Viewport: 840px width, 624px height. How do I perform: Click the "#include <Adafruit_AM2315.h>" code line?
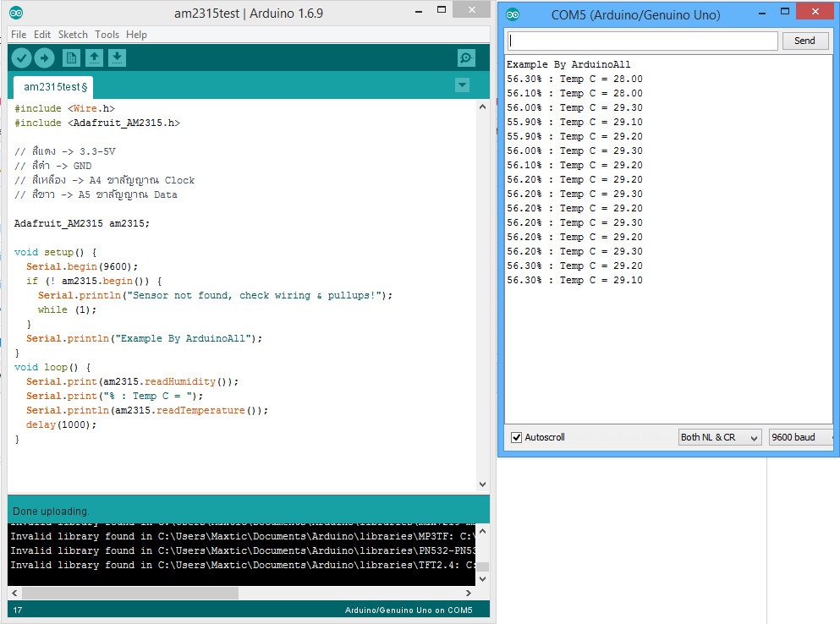point(97,123)
